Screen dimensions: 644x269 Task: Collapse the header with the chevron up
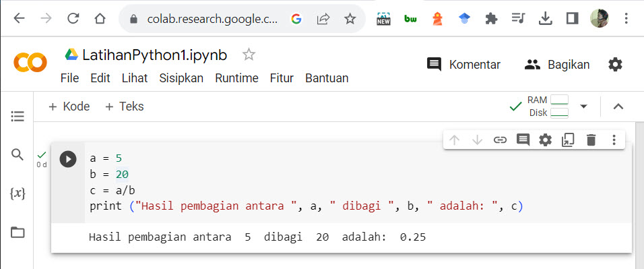tap(618, 107)
